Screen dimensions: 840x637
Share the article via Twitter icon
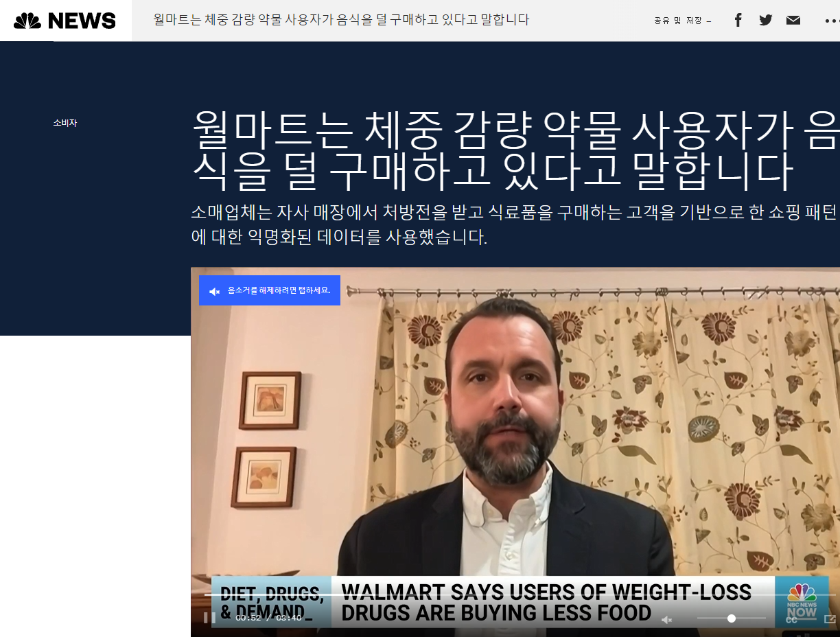766,20
